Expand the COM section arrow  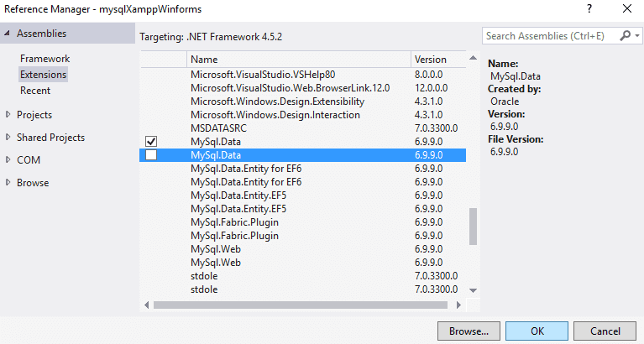(x=8, y=159)
